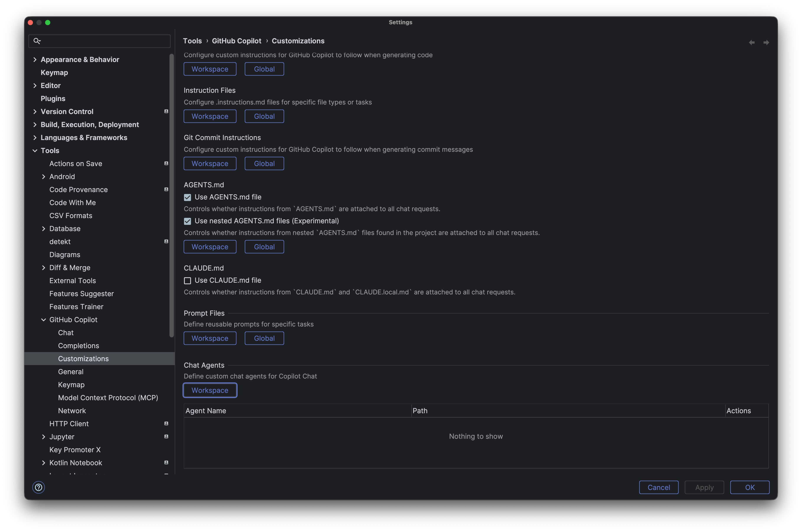Select General under GitHub Copilot
Screen dimensions: 802x532
coord(71,372)
